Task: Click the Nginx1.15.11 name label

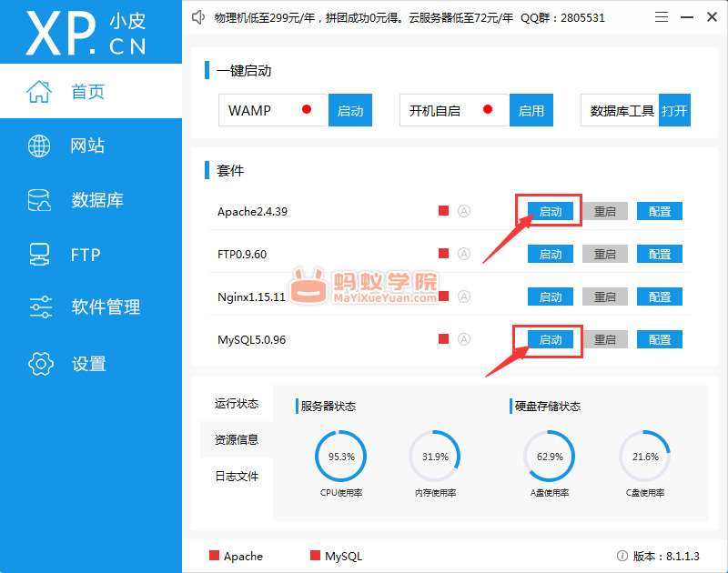Action: tap(251, 297)
